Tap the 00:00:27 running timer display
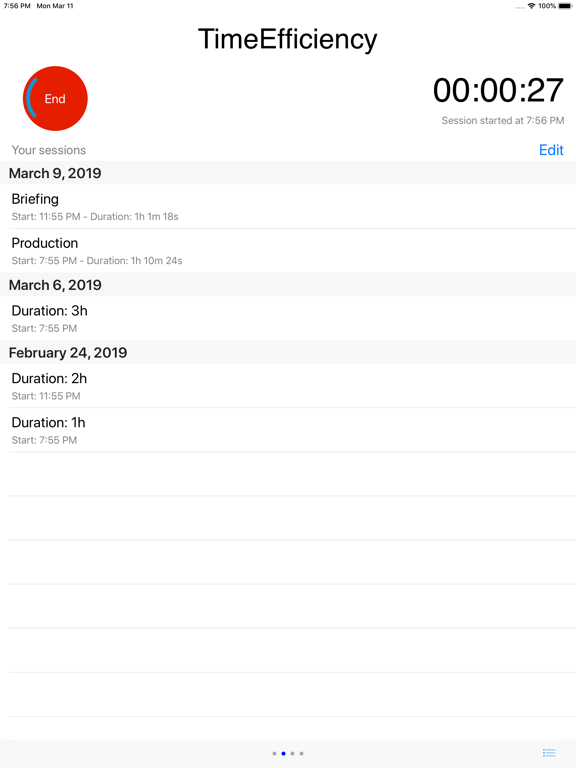576x768 pixels. click(x=498, y=91)
